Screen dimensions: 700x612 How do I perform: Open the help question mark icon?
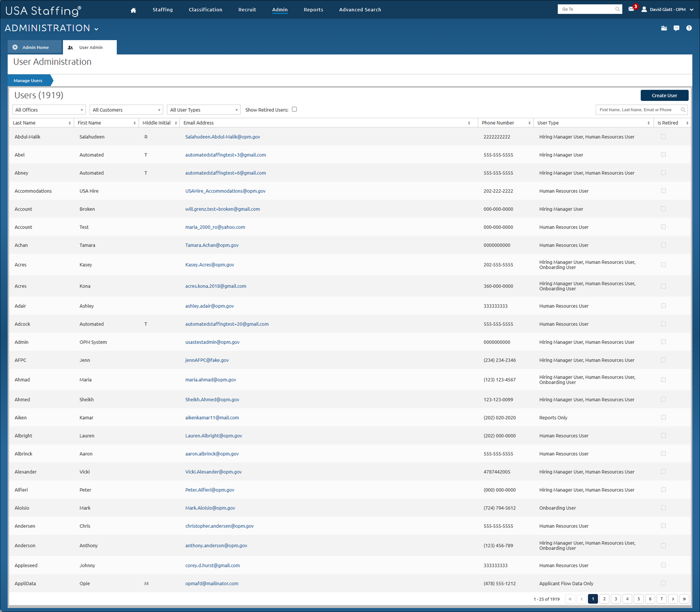tap(689, 28)
